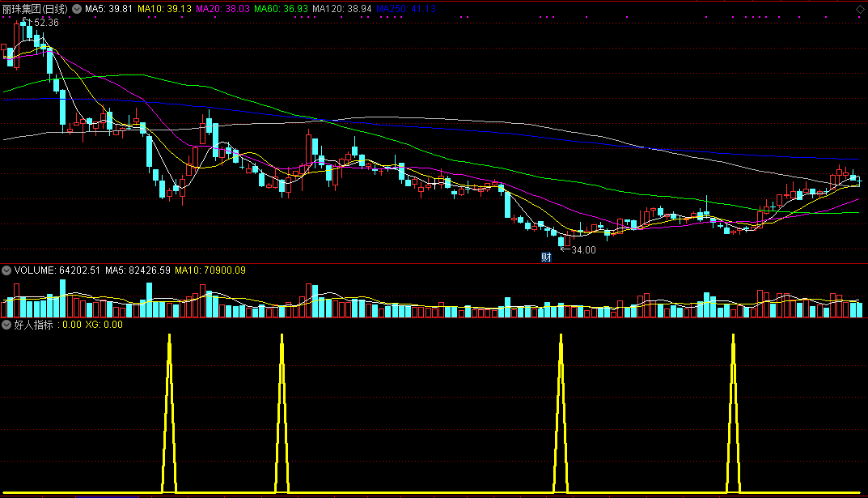Select the volume MA5: 82426.59 label
The image size is (868, 498).
pyautogui.click(x=138, y=270)
